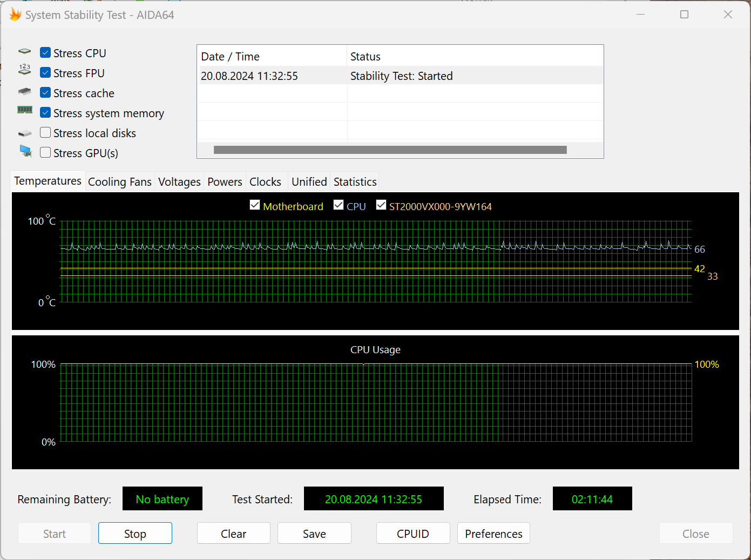Open the Voltages tab
The height and width of the screenshot is (560, 751).
tap(179, 182)
